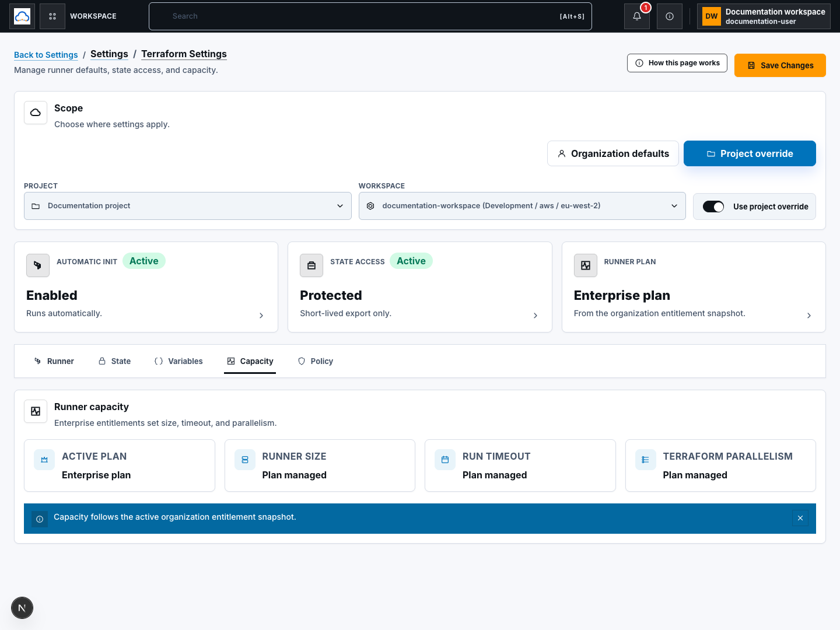Open the Documentation workspace account menu
The image size is (840, 630).
pyautogui.click(x=764, y=16)
